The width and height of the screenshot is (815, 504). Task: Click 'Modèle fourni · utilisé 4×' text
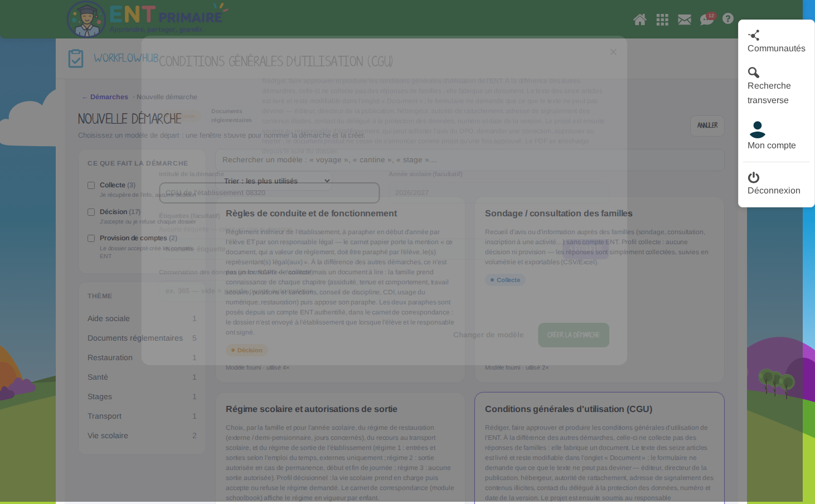coord(258,367)
